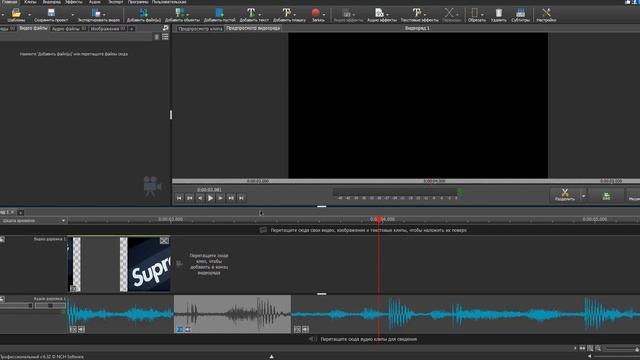
Task: Toggle Audio Track 1 header icon
Action: click(2, 299)
